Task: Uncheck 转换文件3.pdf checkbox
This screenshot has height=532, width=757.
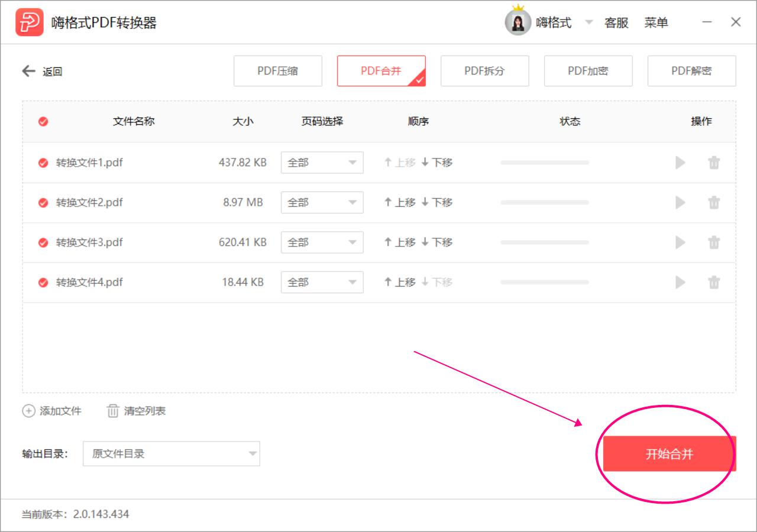Action: pyautogui.click(x=43, y=242)
